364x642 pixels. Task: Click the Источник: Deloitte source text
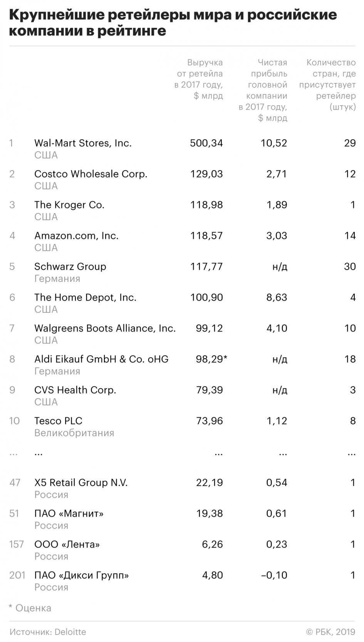pyautogui.click(x=48, y=632)
